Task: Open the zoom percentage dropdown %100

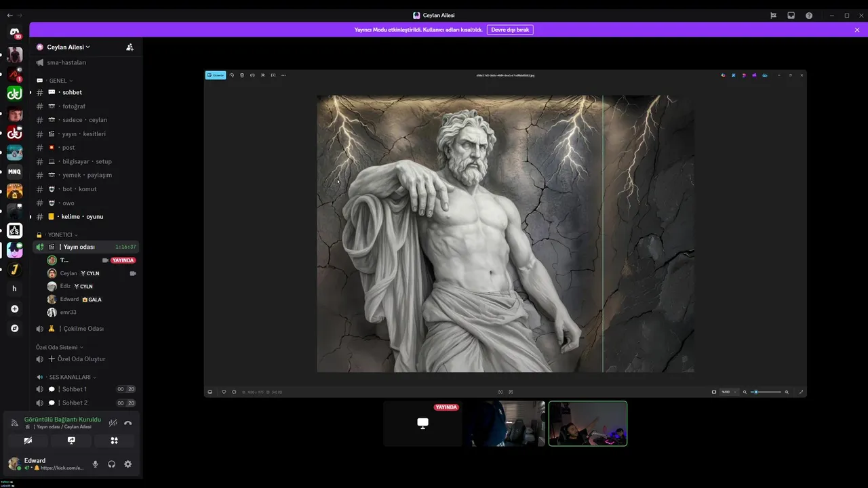Action: point(729,392)
